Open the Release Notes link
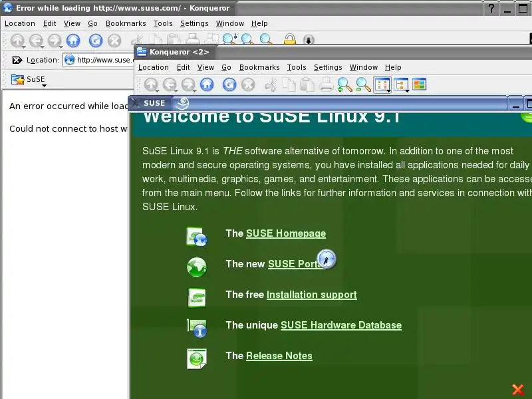Image resolution: width=532 pixels, height=399 pixels. pos(279,356)
